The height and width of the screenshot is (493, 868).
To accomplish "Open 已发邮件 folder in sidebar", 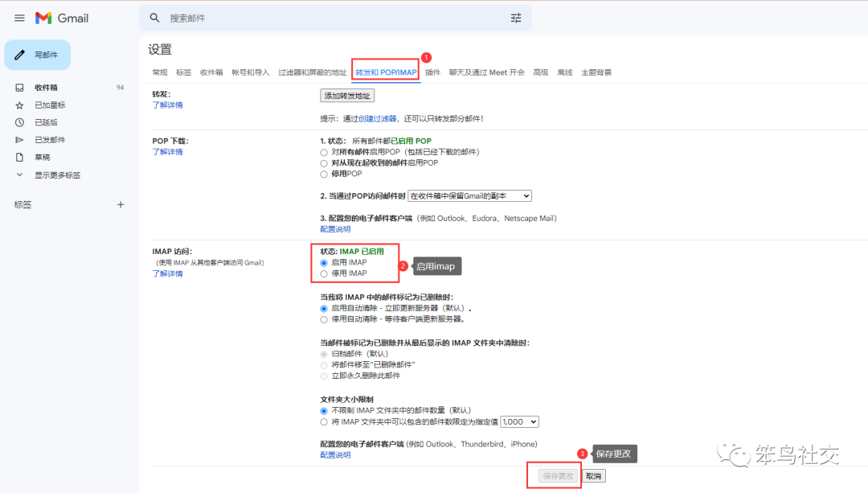I will [x=50, y=140].
